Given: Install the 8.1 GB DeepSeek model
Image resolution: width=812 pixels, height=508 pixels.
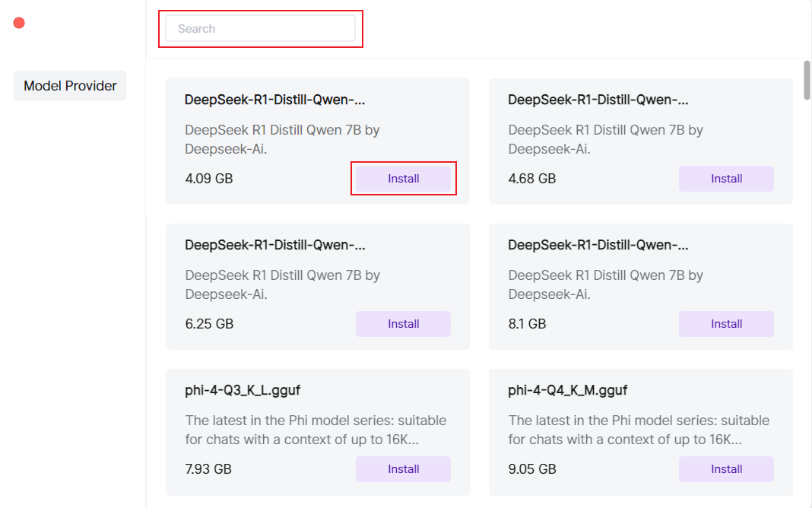Looking at the screenshot, I should (727, 324).
